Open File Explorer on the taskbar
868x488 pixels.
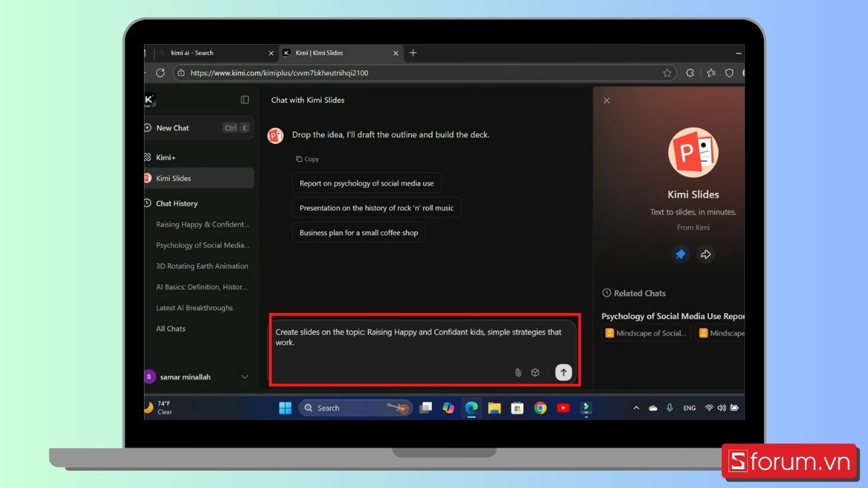[494, 408]
